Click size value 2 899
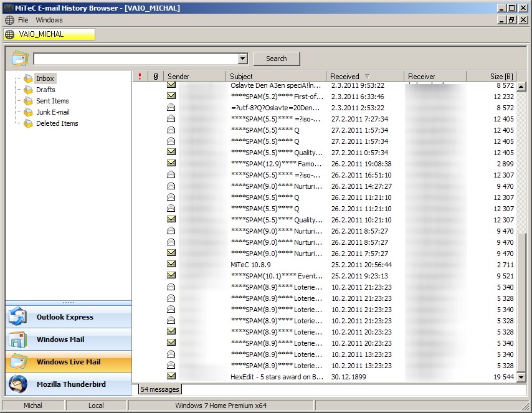The width and height of the screenshot is (532, 413). click(x=505, y=164)
